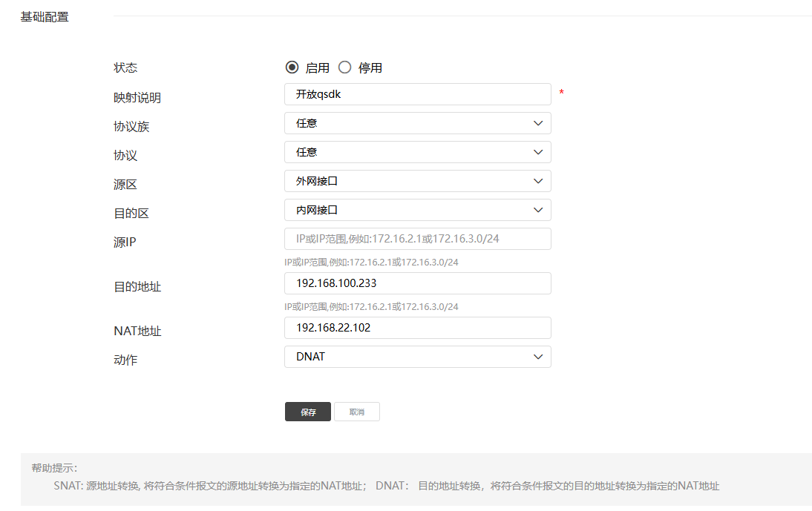Click the 基础配置 section heading
812x511 pixels.
pyautogui.click(x=45, y=16)
